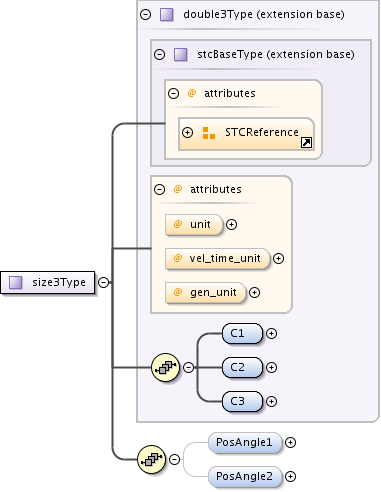Click the @ icon of stcBaseType attributes
Screen dimensions: 381x492
coord(192,93)
